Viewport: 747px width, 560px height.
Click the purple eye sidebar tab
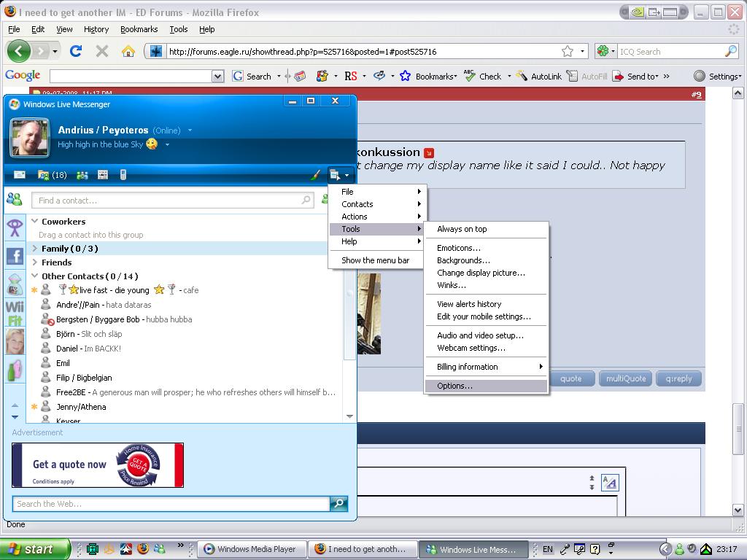click(x=15, y=228)
